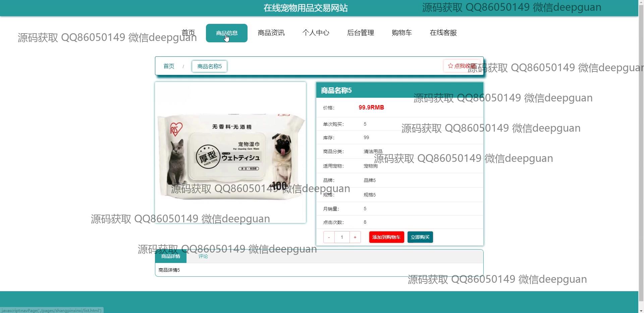
Task: Click the star favorite button
Action: [462, 66]
